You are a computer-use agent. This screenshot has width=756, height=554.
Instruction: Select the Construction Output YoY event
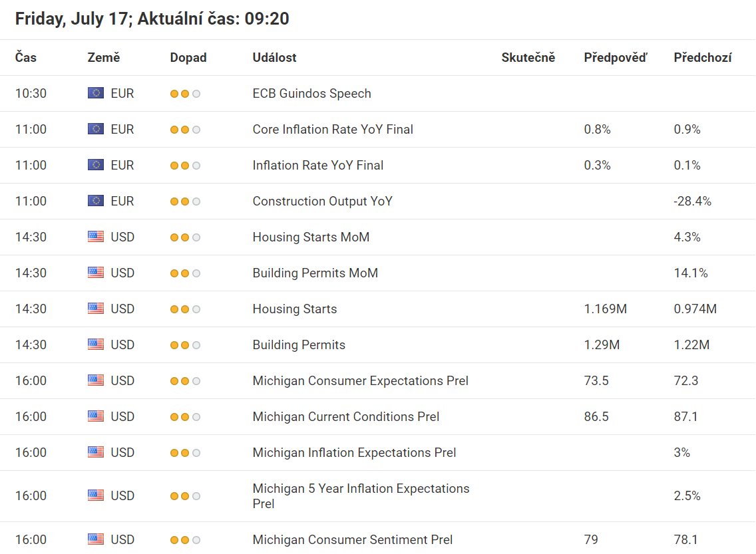tap(322, 202)
